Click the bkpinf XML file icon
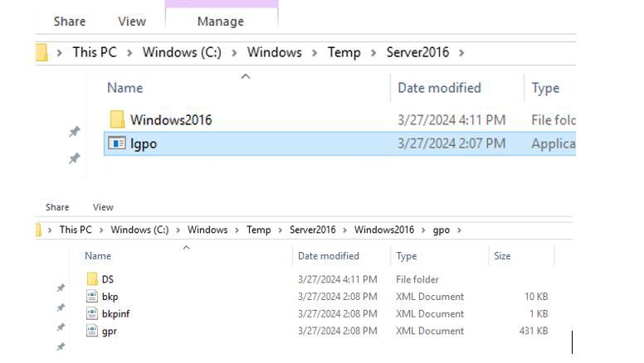Viewport: 644px width, 363px height. click(x=92, y=313)
